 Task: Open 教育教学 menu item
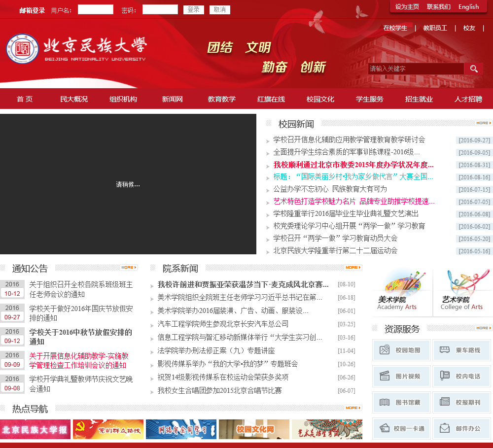pyautogui.click(x=222, y=99)
